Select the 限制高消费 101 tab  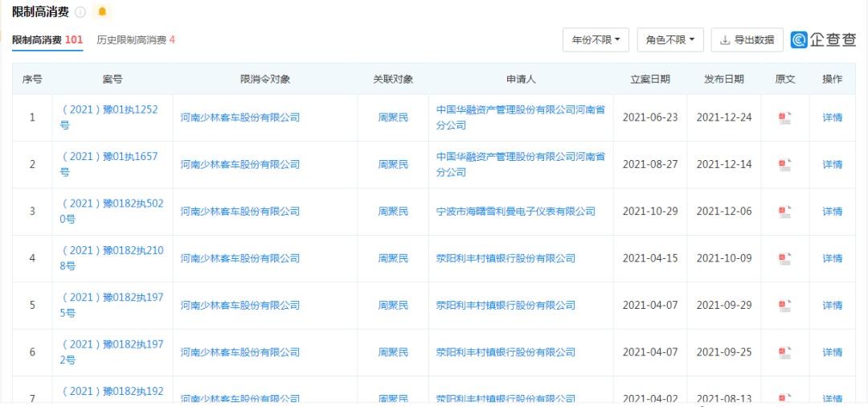pyautogui.click(x=47, y=39)
